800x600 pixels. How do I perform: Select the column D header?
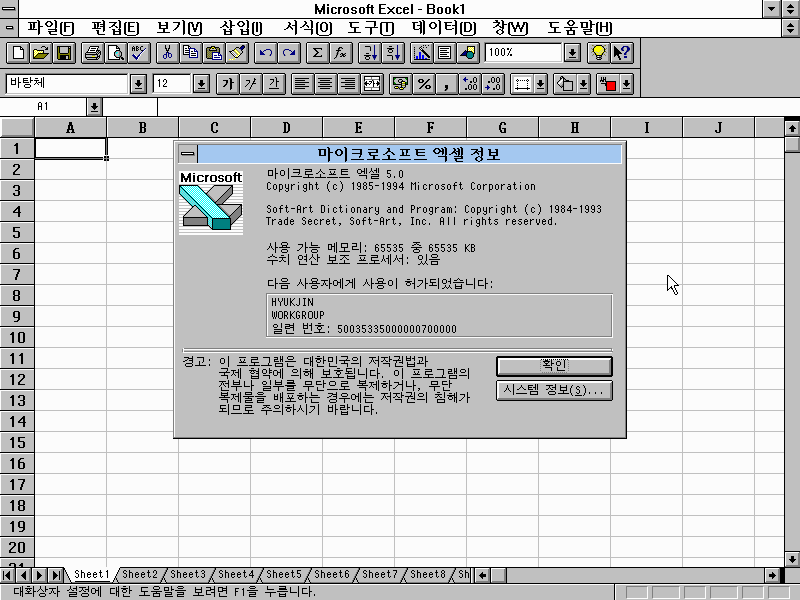click(286, 128)
